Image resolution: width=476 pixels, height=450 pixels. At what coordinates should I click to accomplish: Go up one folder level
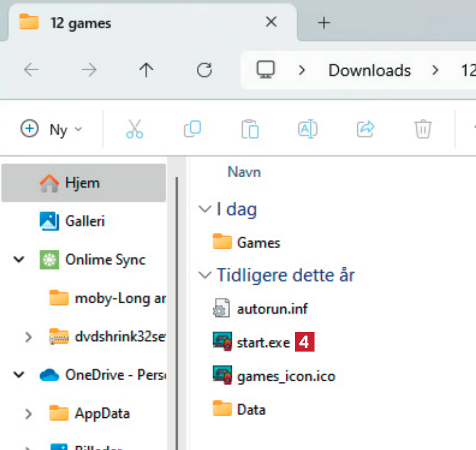coord(146,70)
